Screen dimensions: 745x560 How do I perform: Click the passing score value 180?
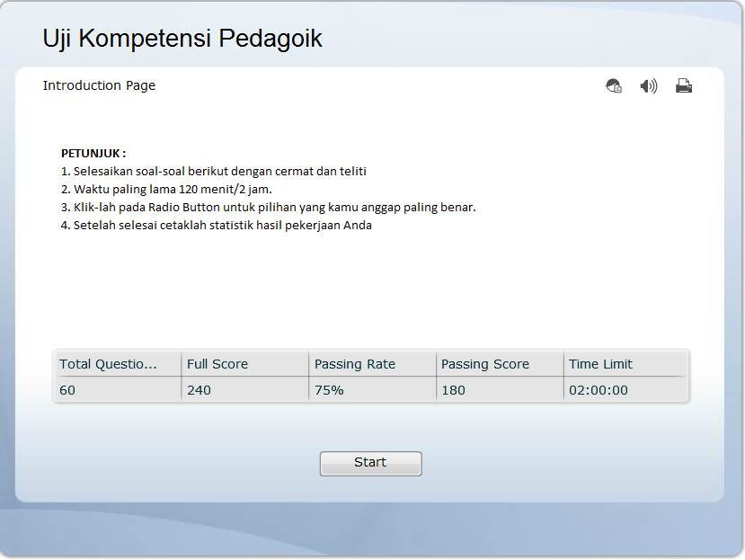click(x=453, y=390)
